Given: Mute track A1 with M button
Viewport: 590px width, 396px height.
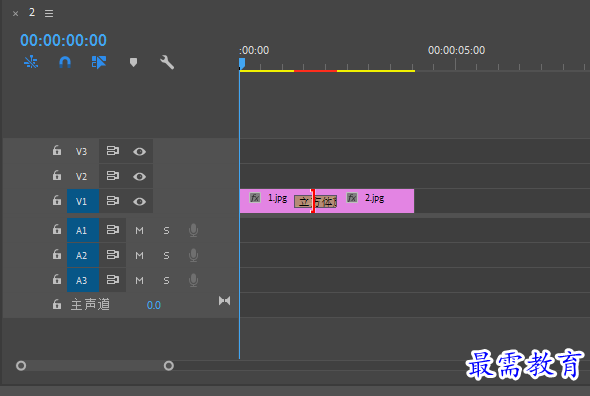Looking at the screenshot, I should (139, 230).
